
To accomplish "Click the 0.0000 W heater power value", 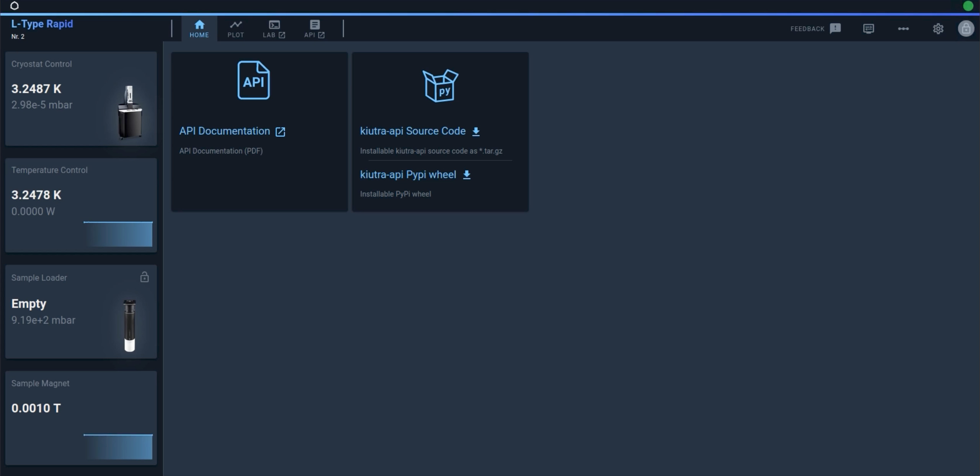I will point(33,211).
